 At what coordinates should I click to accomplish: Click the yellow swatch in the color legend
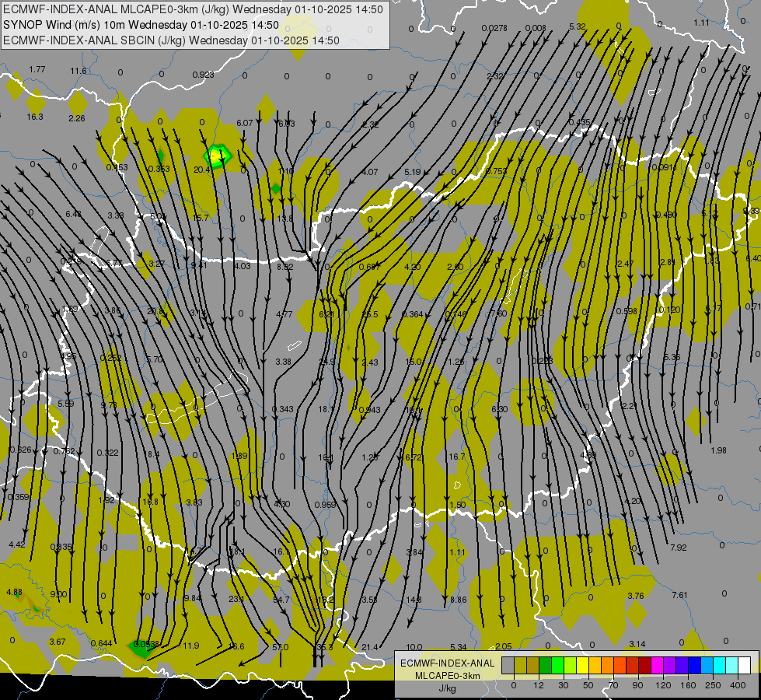point(583,666)
